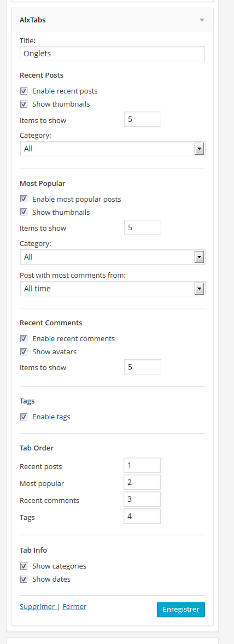Image resolution: width=234 pixels, height=644 pixels.
Task: Toggle Show thumbnails under Most Popular
Action: click(x=24, y=212)
